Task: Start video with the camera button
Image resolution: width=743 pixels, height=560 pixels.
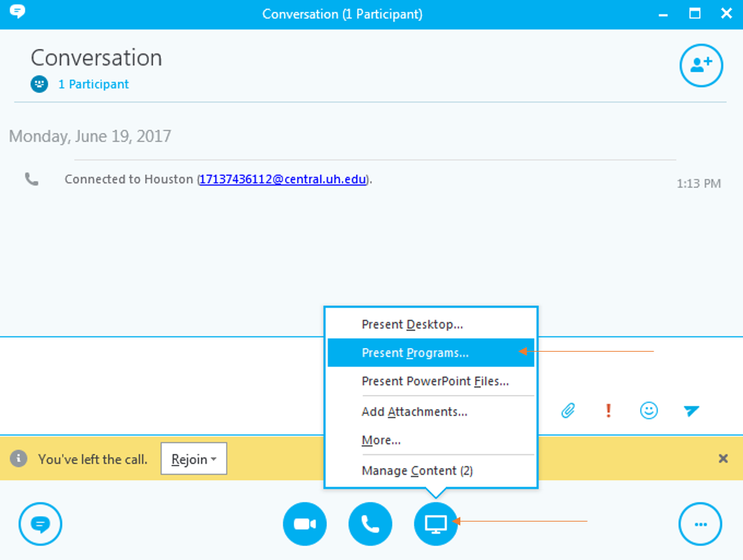Action: pos(304,524)
